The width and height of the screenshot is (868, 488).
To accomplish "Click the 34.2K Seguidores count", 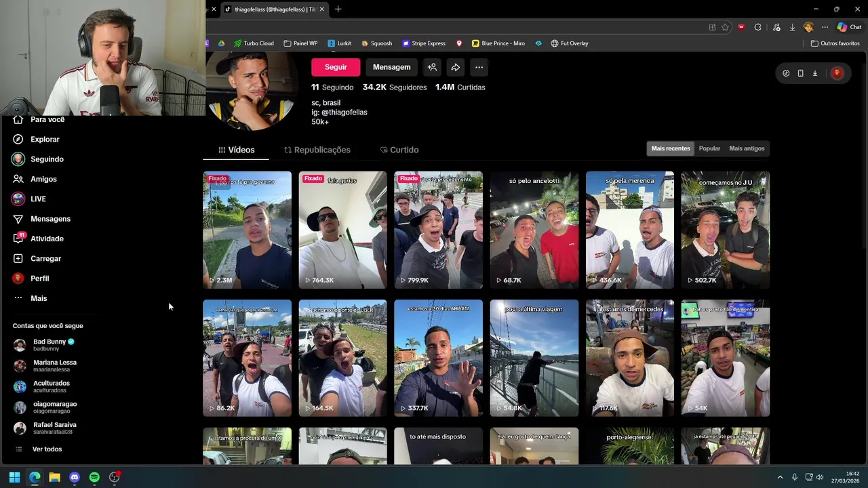I will tap(395, 87).
